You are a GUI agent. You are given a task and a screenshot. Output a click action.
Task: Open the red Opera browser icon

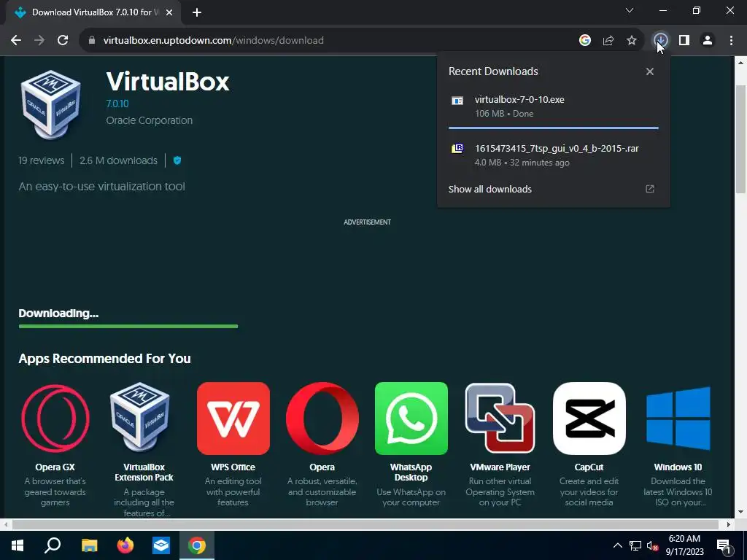pyautogui.click(x=322, y=418)
